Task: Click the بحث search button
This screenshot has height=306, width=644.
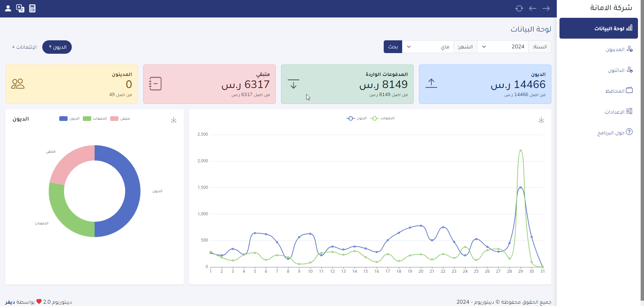Action: tap(393, 47)
